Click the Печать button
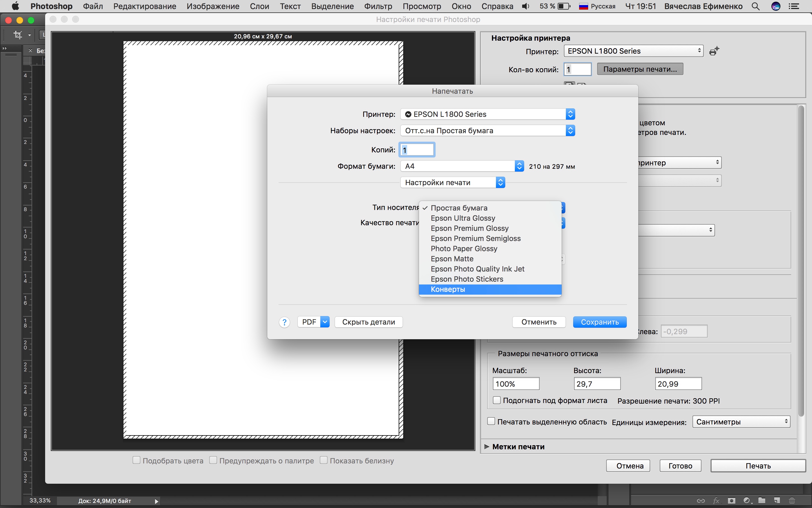812x508 pixels. point(758,466)
